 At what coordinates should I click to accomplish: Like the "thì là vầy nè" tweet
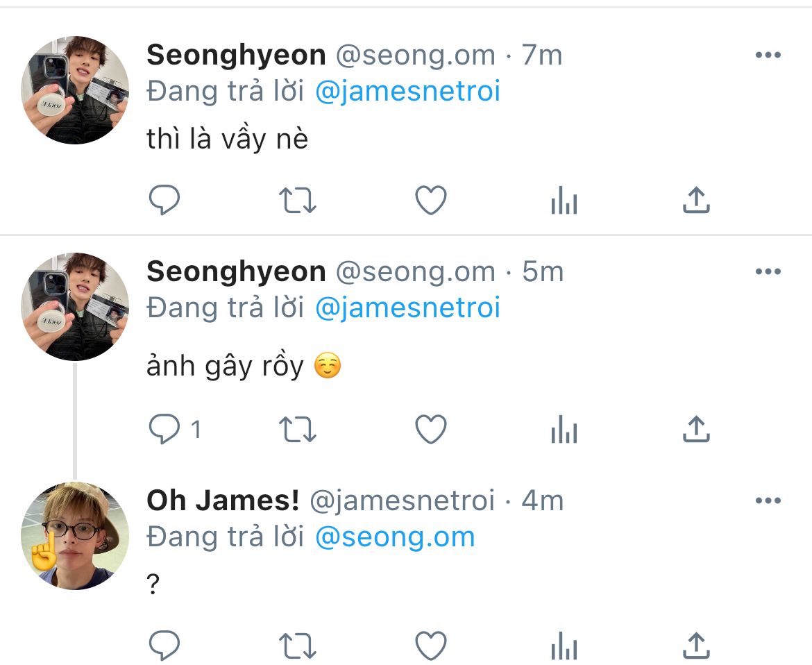pyautogui.click(x=430, y=201)
